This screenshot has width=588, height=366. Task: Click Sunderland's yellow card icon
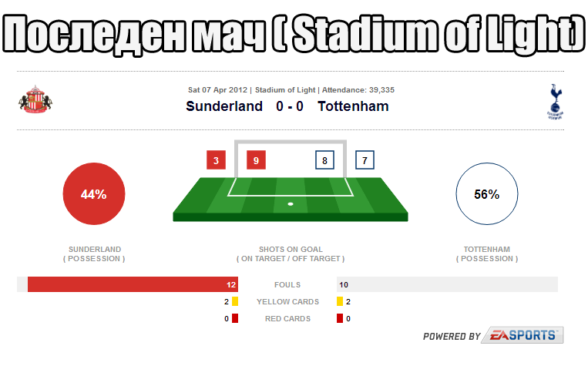click(x=235, y=301)
